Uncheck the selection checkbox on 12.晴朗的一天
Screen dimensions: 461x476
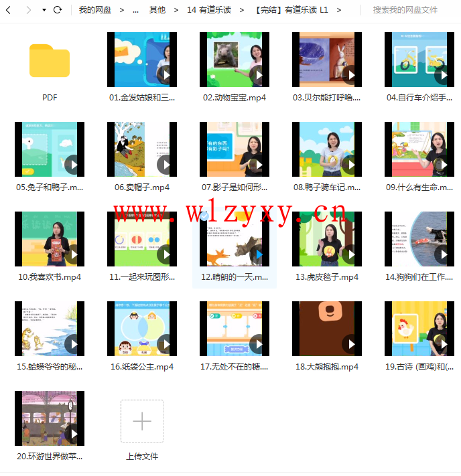click(x=204, y=216)
